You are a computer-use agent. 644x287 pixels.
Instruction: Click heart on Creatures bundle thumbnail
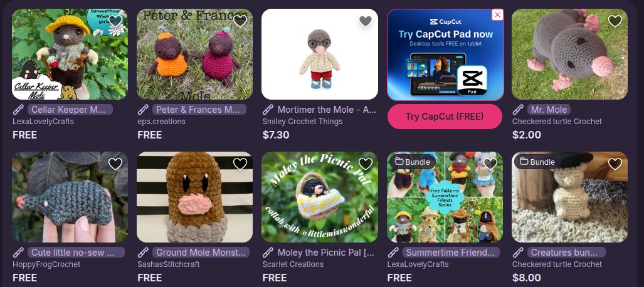pyautogui.click(x=615, y=164)
